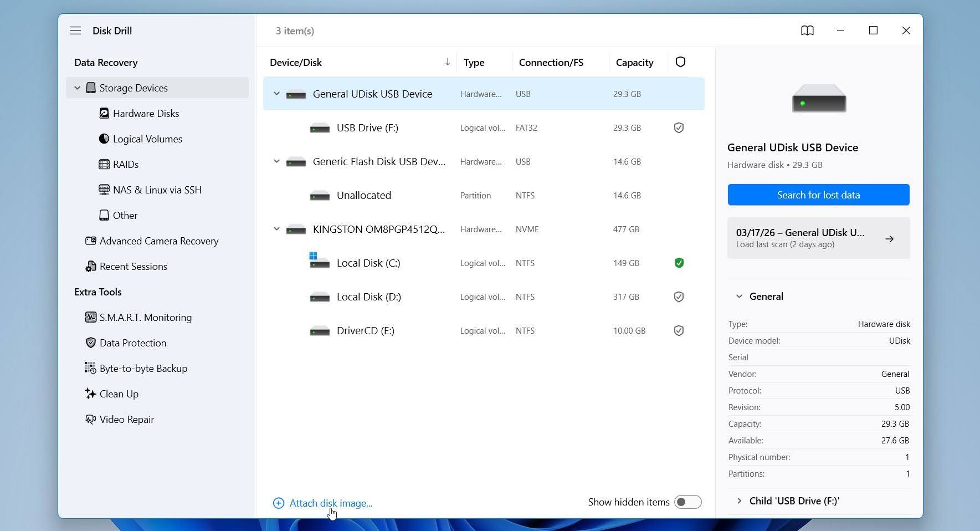Click the protection shield column header icon
The width and height of the screenshot is (980, 531).
click(680, 62)
